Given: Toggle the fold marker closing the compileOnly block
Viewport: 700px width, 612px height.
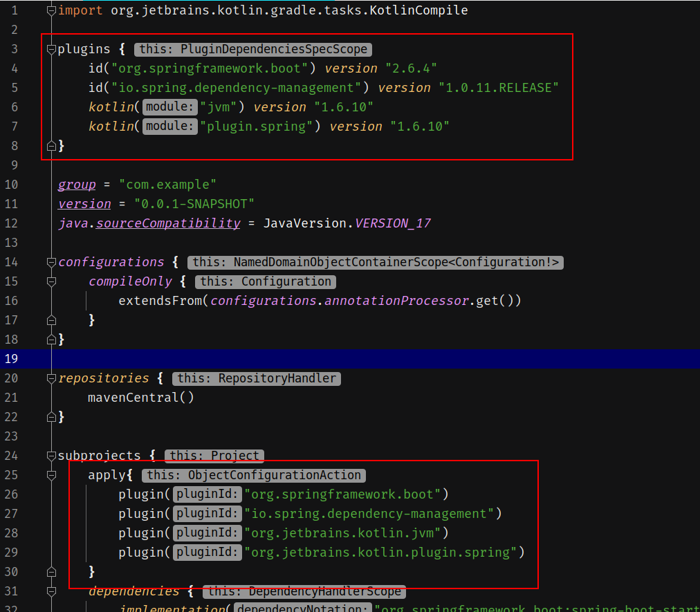Looking at the screenshot, I should pos(50,319).
